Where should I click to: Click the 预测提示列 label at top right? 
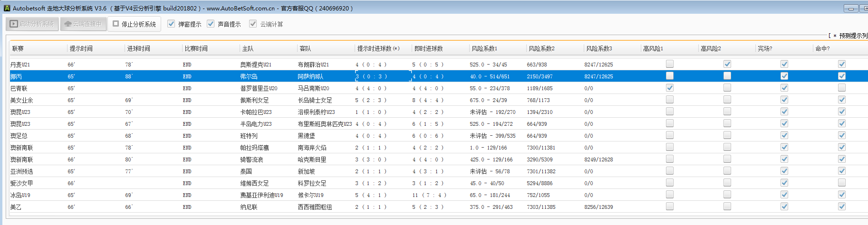pyautogui.click(x=853, y=36)
